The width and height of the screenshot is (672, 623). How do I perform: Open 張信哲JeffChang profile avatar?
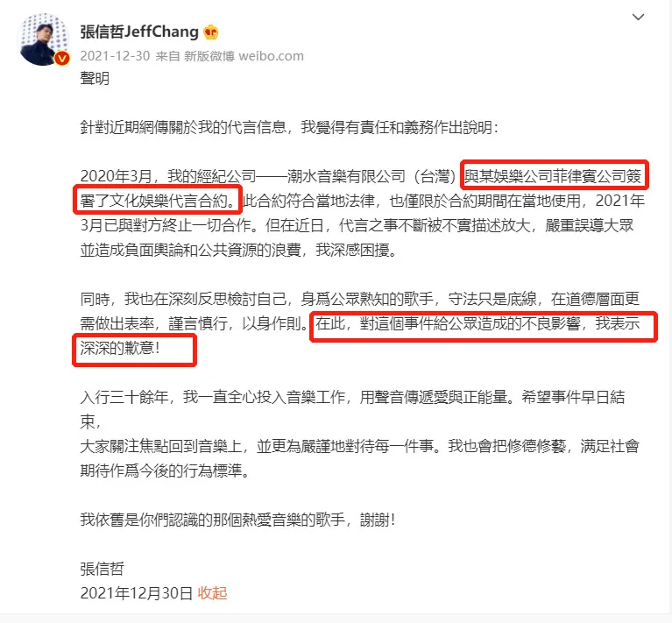click(x=43, y=39)
